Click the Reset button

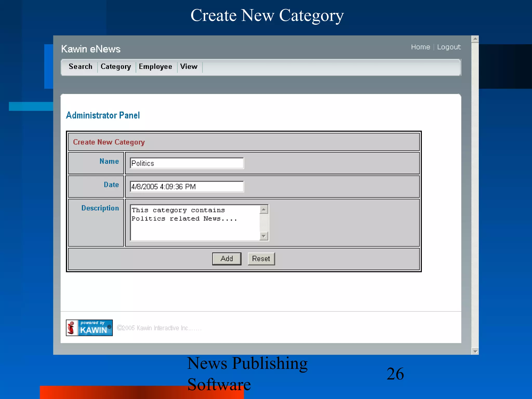[261, 259]
